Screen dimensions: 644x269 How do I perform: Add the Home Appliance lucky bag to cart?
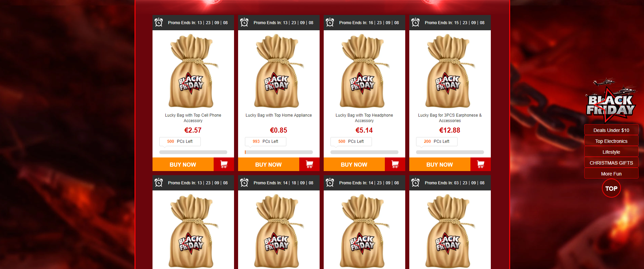point(309,164)
